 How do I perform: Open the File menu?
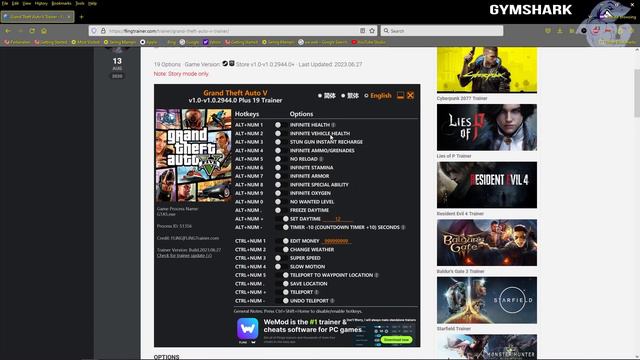[5, 3]
